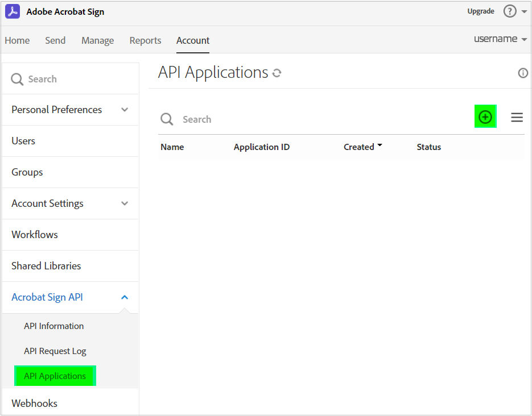Open API Request Log page
Viewport: 532px width, 416px height.
tap(55, 351)
